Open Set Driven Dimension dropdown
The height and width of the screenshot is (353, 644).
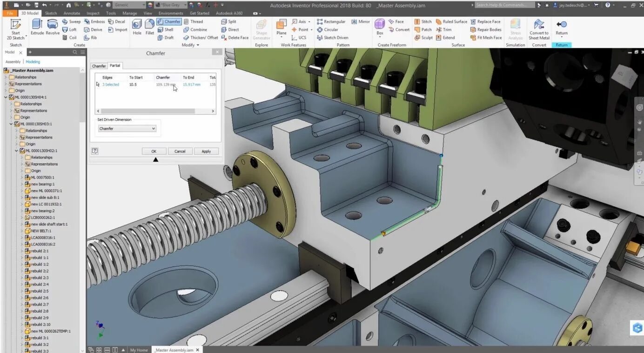click(x=127, y=128)
